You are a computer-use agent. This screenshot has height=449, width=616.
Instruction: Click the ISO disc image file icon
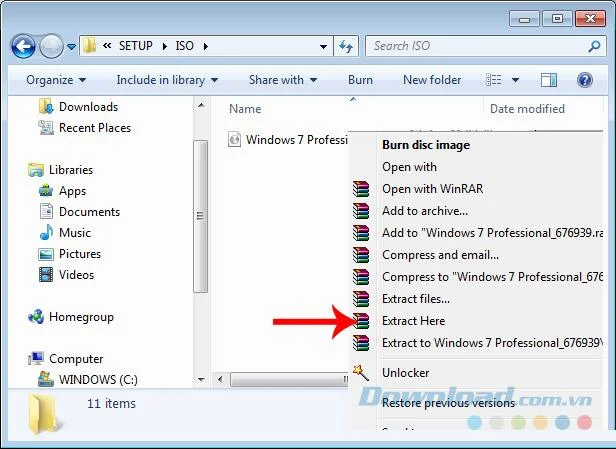[x=234, y=139]
